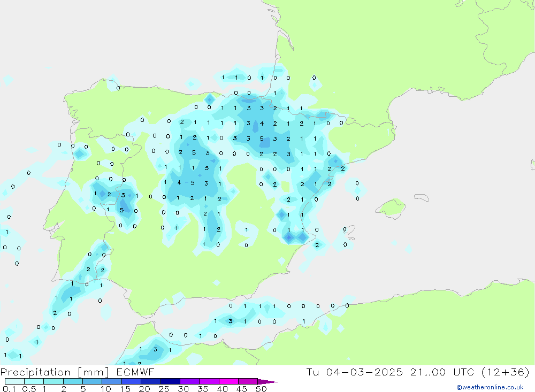Screen dimensions: 535x392
Task: Click the '[mm]' unit label
Action: [x=94, y=372]
